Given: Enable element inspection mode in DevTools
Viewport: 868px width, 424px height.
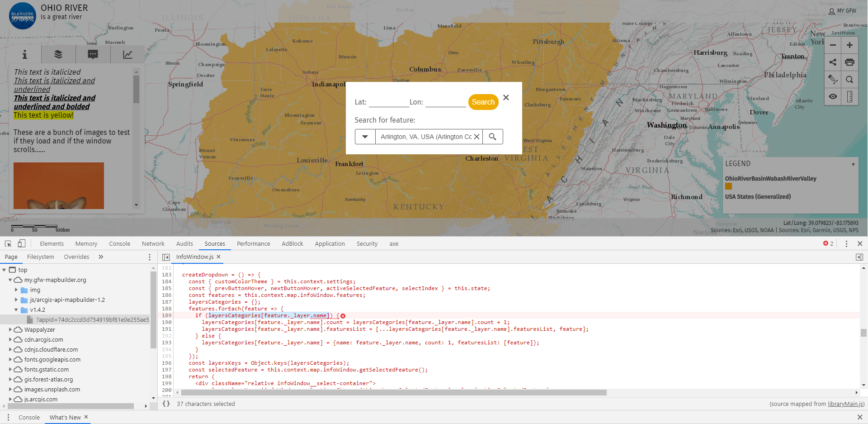Looking at the screenshot, I should 7,243.
